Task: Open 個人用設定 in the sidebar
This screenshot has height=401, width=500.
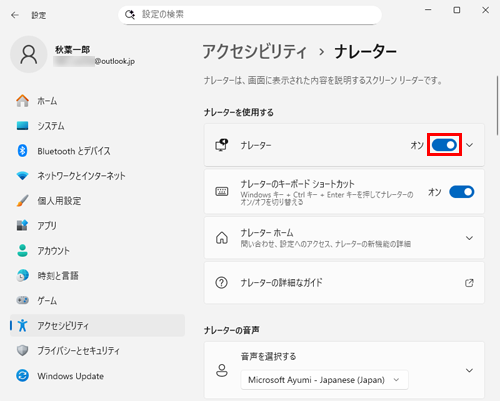Action: pos(97,201)
